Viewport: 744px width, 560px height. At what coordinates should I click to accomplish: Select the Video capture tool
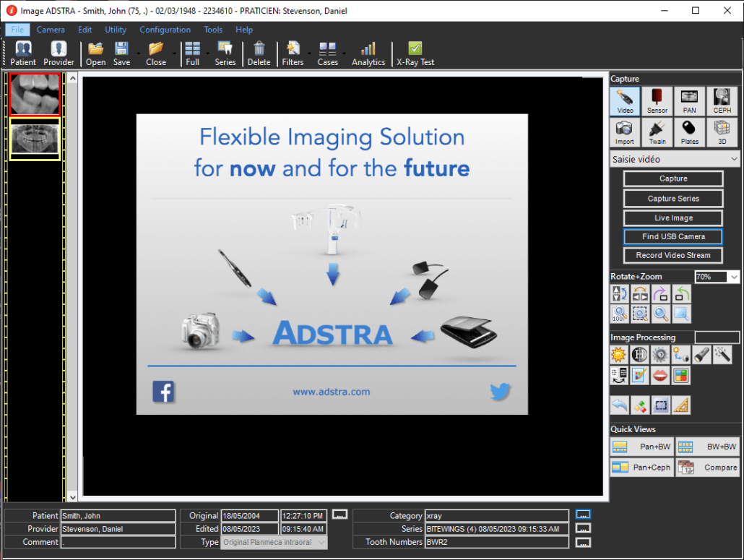click(x=624, y=101)
